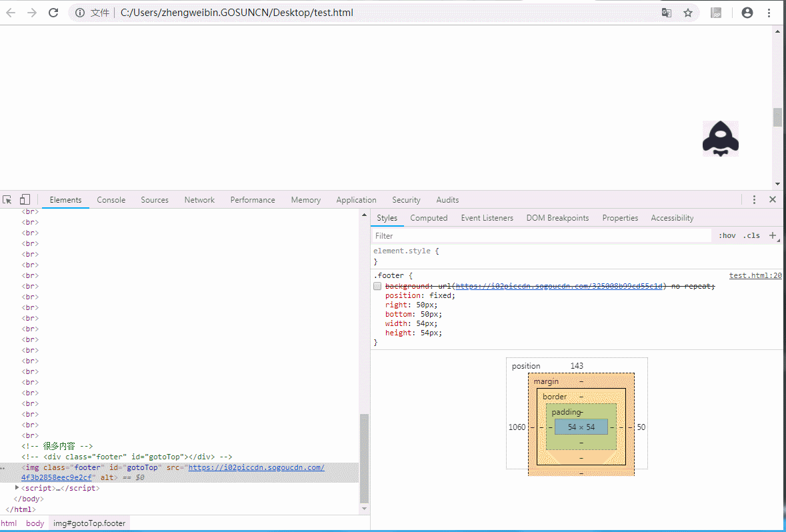The height and width of the screenshot is (532, 786).
Task: Click the page vertical scrollbar thumb
Action: 777,117
